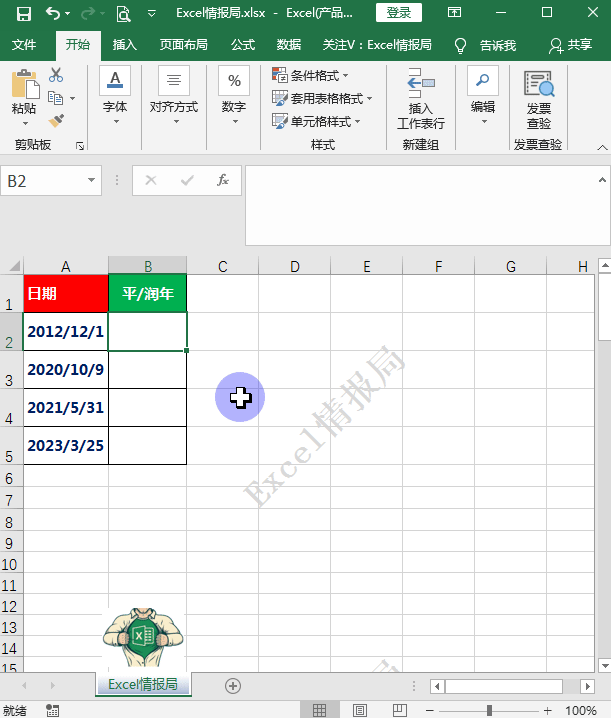This screenshot has height=718, width=611.
Task: Undo the last action
Action: click(x=53, y=14)
